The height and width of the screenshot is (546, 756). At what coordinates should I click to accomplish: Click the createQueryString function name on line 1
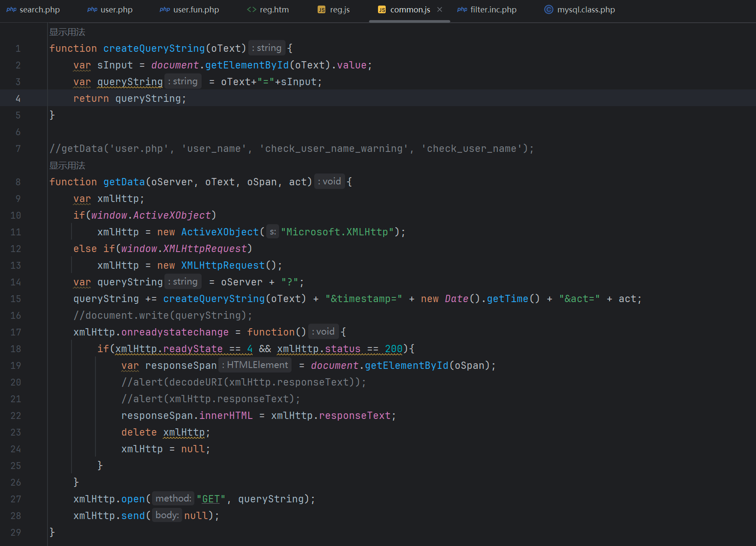pyautogui.click(x=154, y=48)
